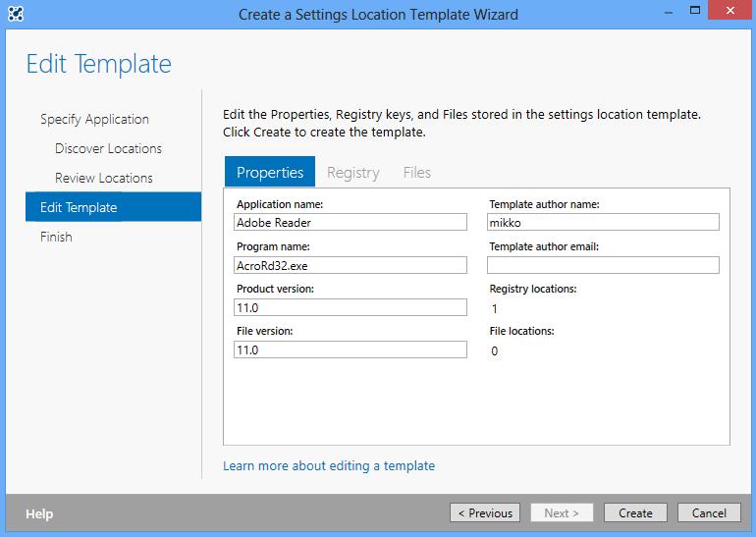The image size is (756, 537).
Task: Switch to the Registry tab
Action: 352,172
